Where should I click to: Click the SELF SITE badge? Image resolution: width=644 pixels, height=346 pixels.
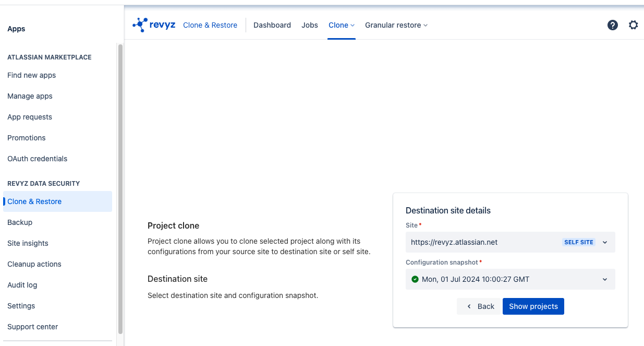click(579, 242)
